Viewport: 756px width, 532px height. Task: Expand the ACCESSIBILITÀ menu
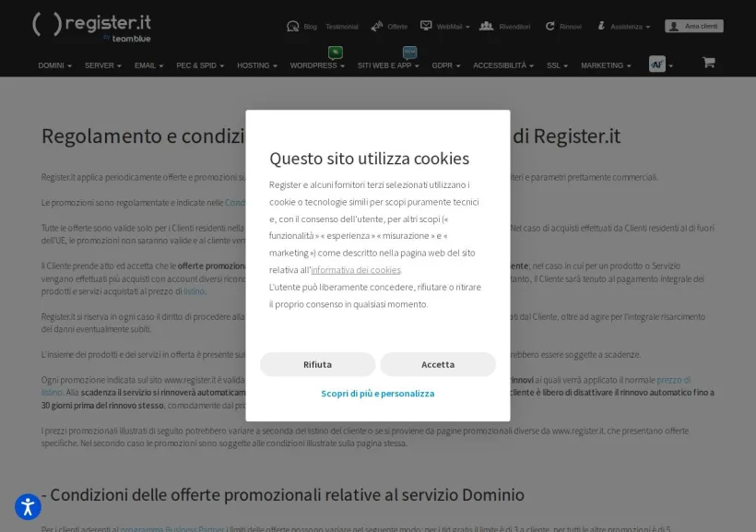pyautogui.click(x=503, y=65)
